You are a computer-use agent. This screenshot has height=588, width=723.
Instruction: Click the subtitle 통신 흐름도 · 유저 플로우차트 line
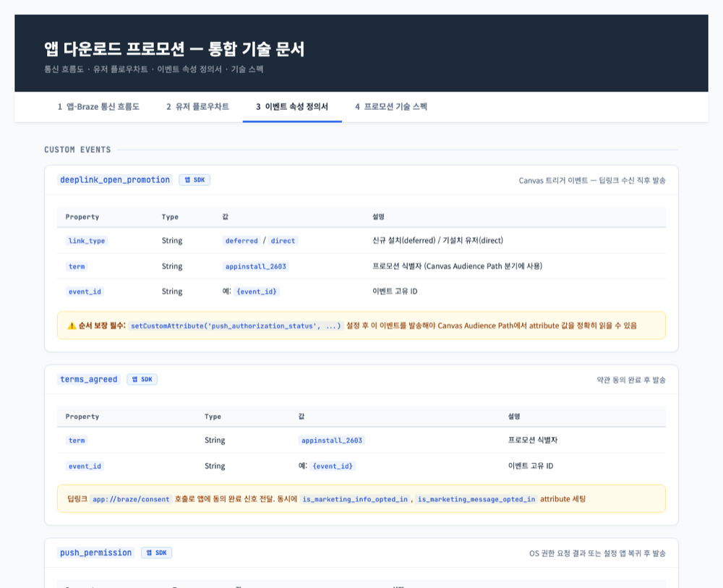[x=153, y=69]
